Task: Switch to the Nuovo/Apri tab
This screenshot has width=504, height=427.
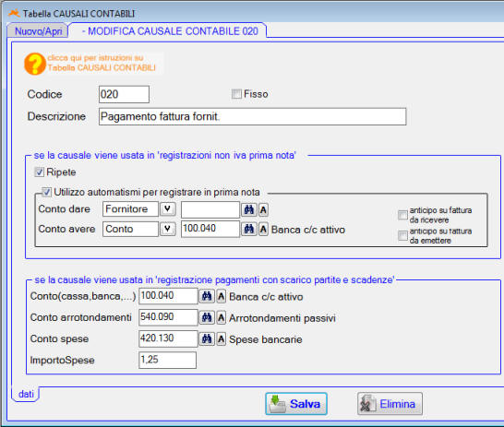Action: click(x=38, y=31)
